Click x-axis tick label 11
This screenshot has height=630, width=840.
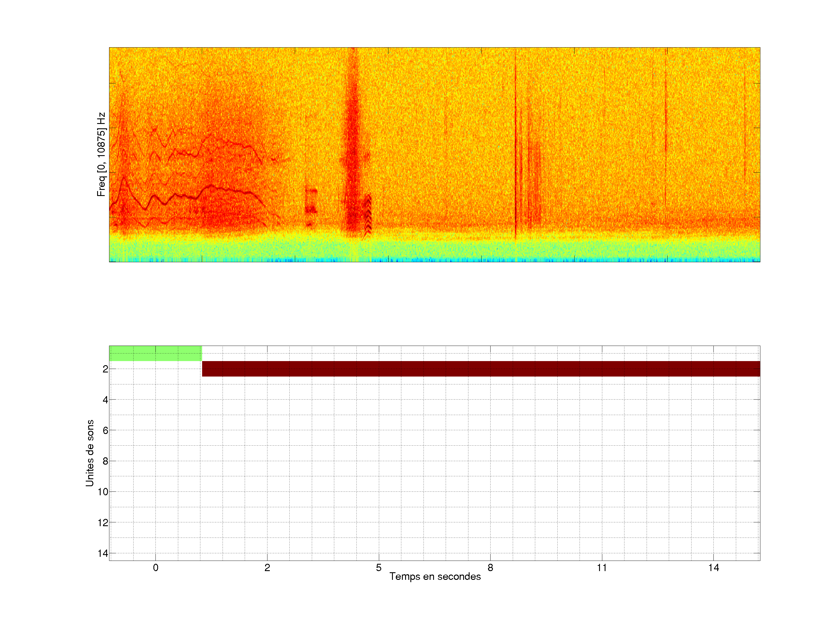601,568
